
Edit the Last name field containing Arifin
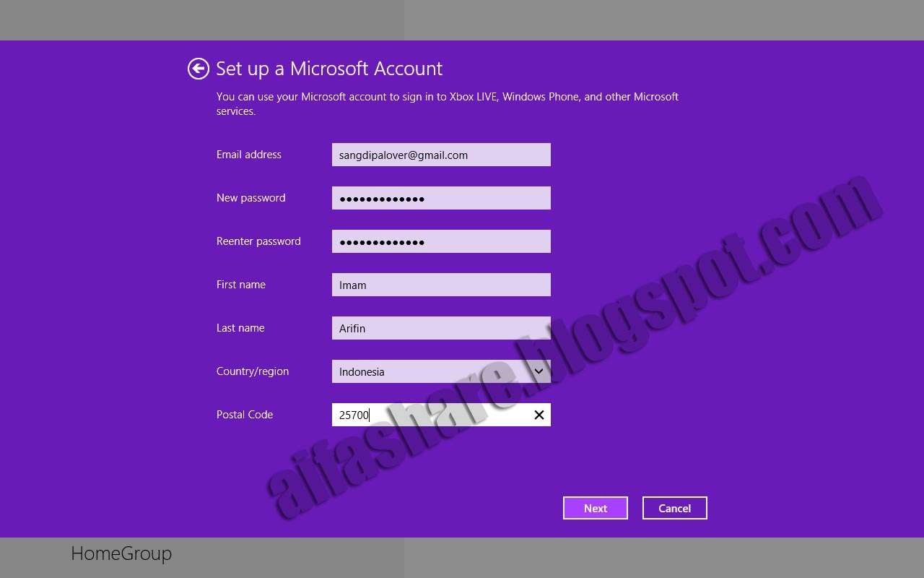point(441,328)
